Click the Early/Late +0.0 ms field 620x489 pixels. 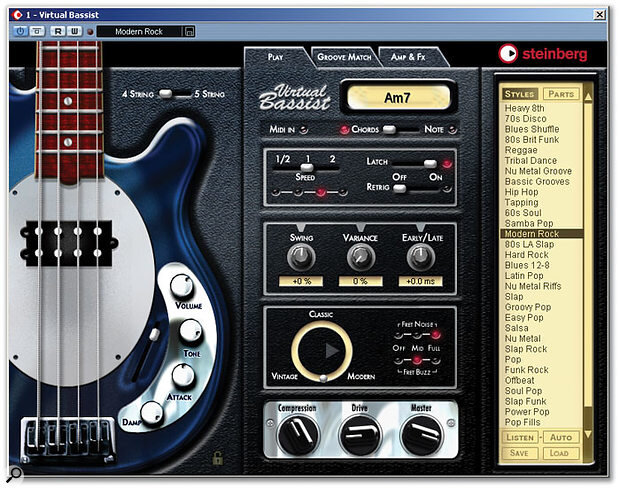pyautogui.click(x=420, y=281)
